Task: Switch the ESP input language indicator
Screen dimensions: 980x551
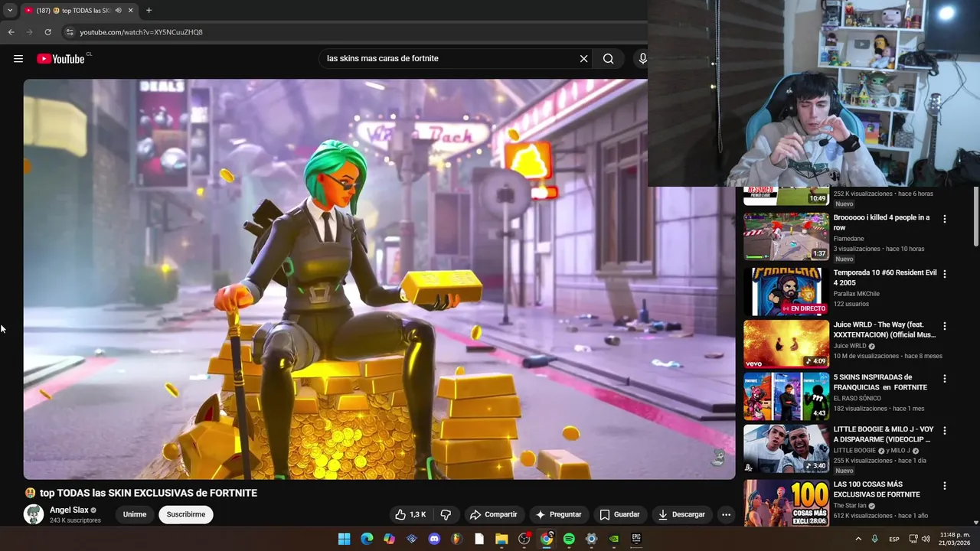Action: [x=894, y=539]
